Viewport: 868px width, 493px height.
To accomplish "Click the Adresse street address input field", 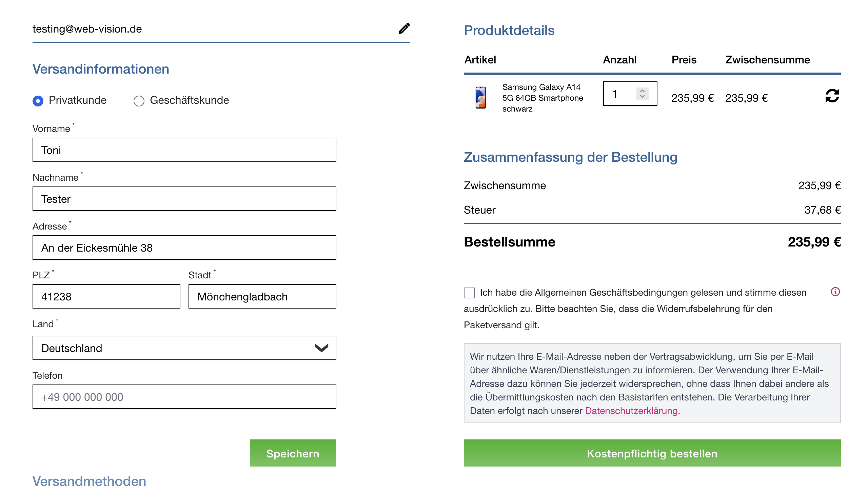I will pos(185,248).
